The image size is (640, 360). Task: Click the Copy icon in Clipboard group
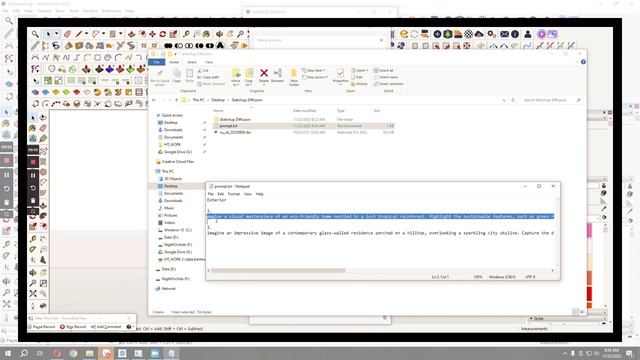tap(176, 73)
